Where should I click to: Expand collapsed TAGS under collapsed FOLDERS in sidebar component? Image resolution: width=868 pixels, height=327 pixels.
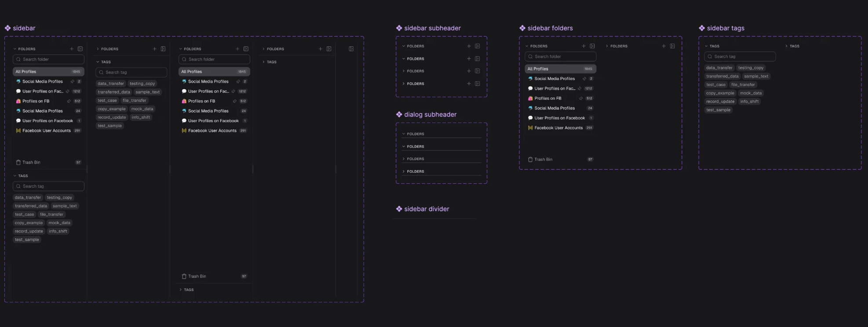point(263,62)
